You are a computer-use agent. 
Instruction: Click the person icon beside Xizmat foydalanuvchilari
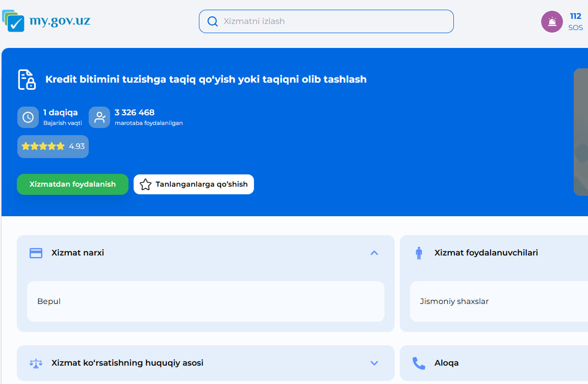419,253
